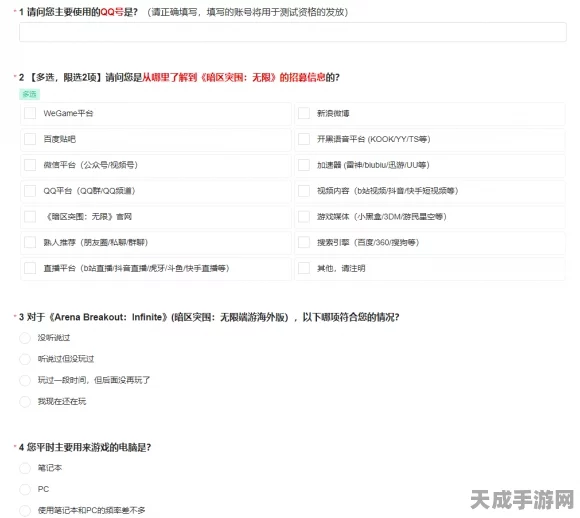Screen dimensions: 580x518
Task: Select QQ平台 (QQ群/QQ频道) checkbox
Action: [30, 191]
